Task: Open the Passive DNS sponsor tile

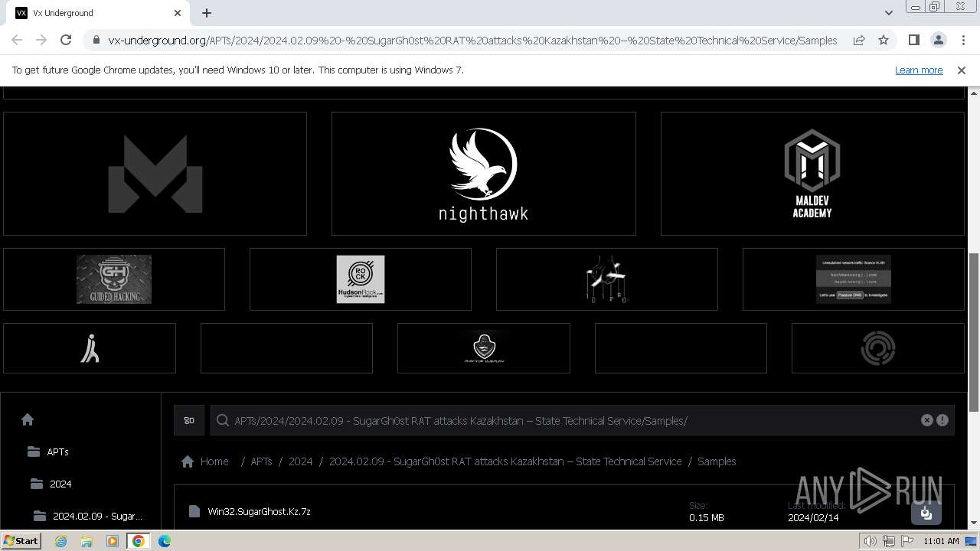Action: tap(854, 279)
